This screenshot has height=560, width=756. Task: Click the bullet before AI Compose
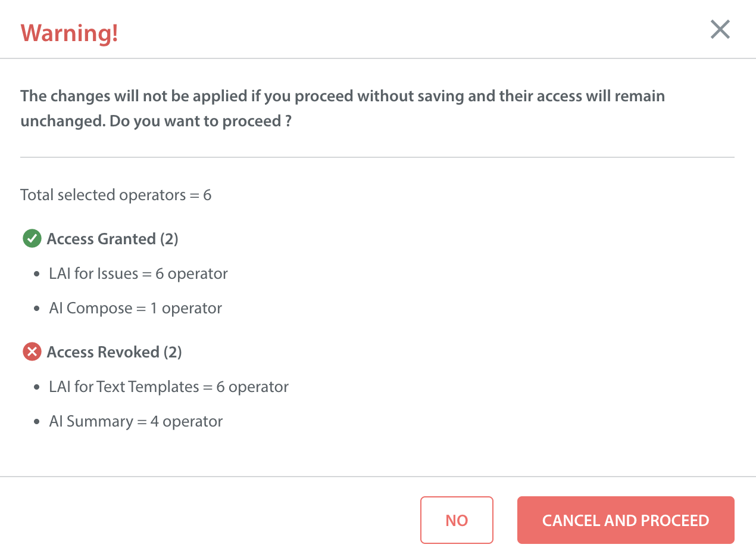(x=37, y=309)
